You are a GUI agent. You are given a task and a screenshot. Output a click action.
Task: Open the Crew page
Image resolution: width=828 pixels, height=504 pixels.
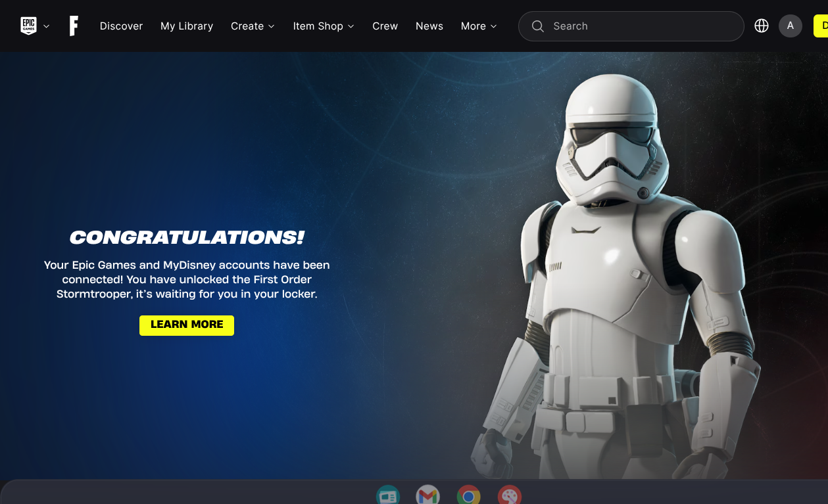click(385, 26)
